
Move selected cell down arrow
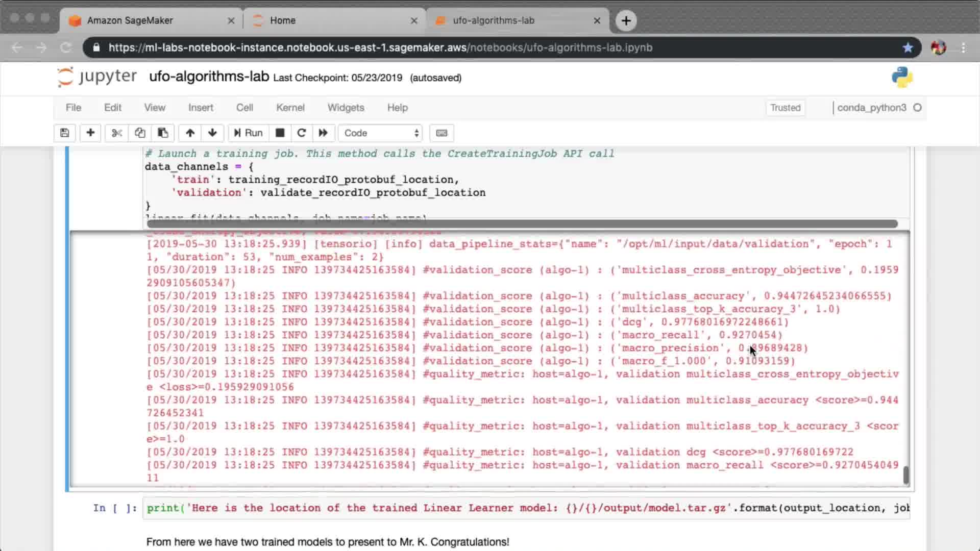point(213,133)
